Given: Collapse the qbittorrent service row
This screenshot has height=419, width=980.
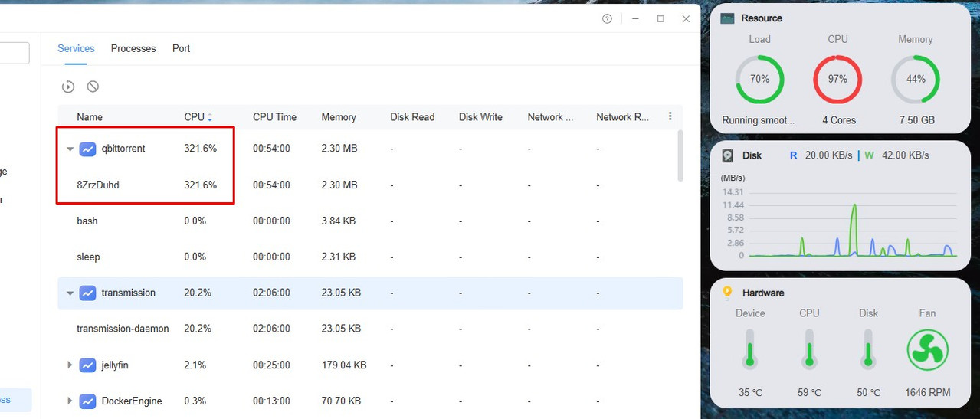Looking at the screenshot, I should click(x=70, y=149).
